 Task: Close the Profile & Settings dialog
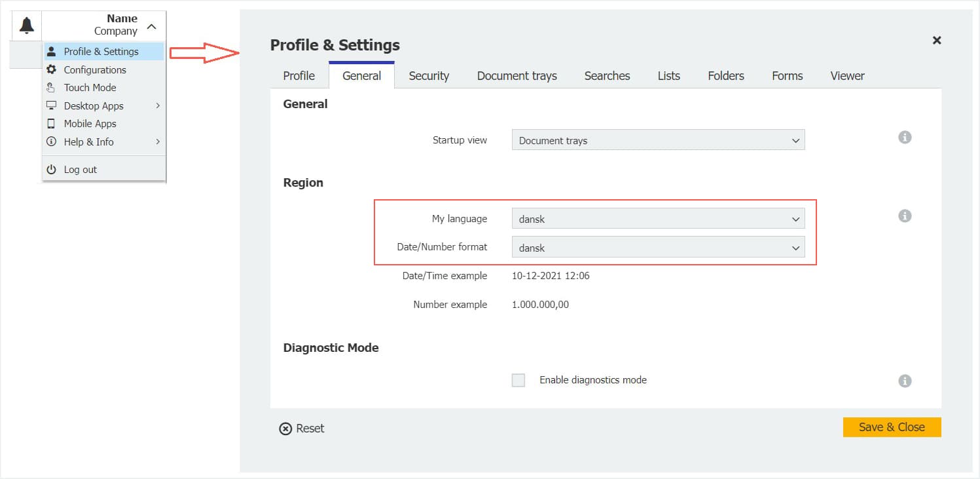click(937, 40)
